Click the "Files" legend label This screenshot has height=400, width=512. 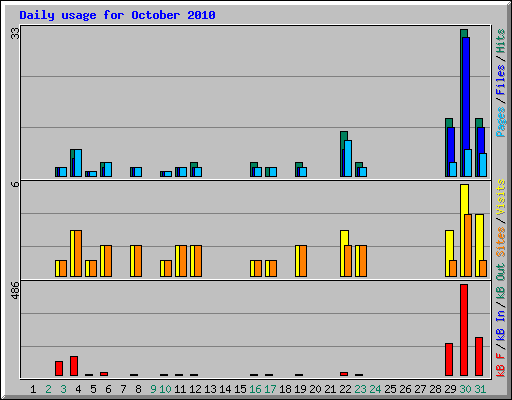(x=501, y=80)
